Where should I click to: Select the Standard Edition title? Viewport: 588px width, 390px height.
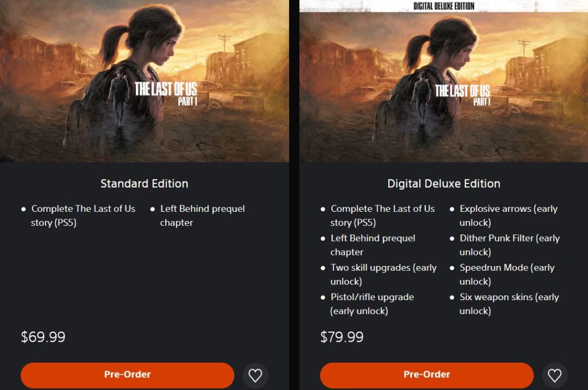pos(145,184)
